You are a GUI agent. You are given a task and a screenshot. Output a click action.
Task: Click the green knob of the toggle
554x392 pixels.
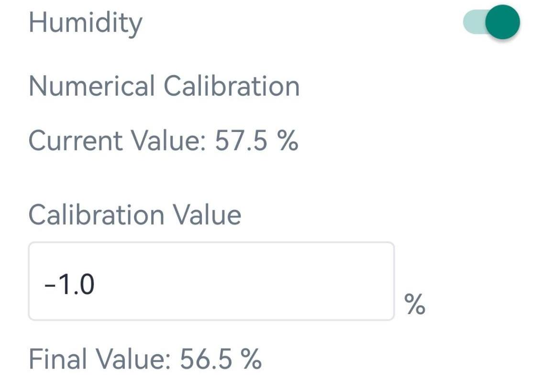click(x=502, y=22)
